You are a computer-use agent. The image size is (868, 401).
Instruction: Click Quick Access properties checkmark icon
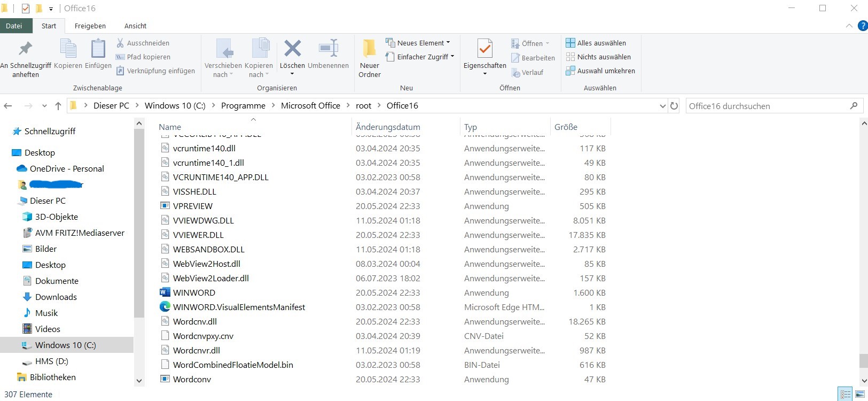click(26, 9)
